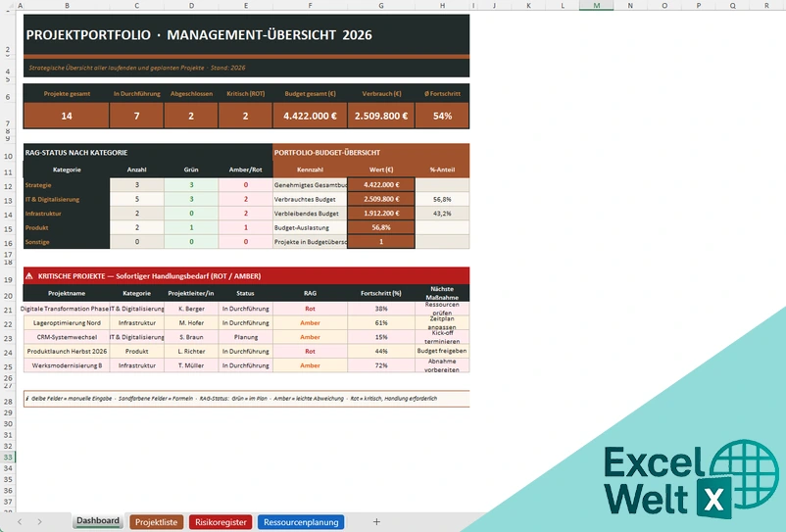786x532 pixels.
Task: Open the Ressourcenplanung sheet tab
Action: coord(301,522)
